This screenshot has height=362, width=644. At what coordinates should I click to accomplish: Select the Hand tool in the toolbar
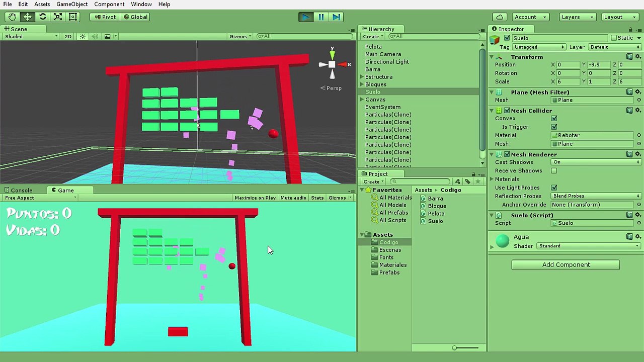click(x=12, y=17)
